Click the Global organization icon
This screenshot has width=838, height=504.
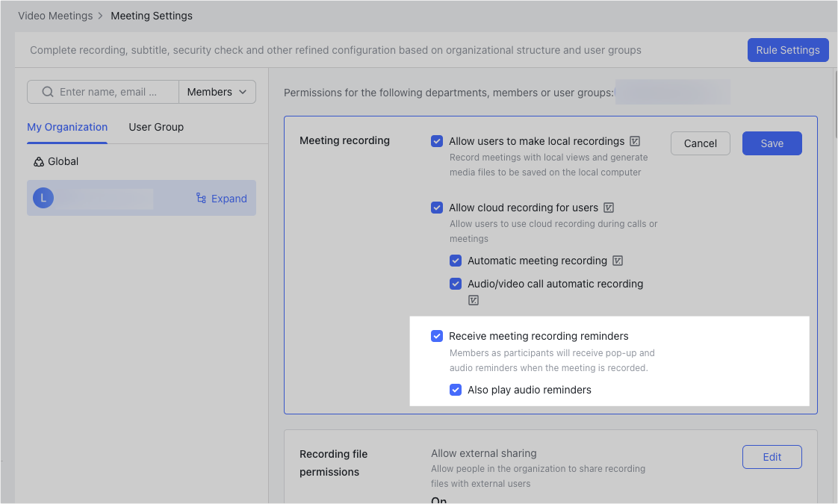point(39,162)
